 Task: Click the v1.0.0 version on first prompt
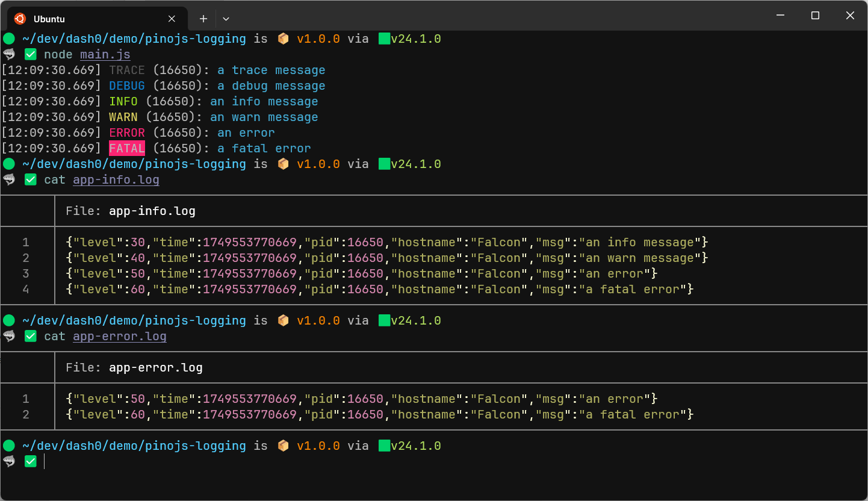click(318, 39)
